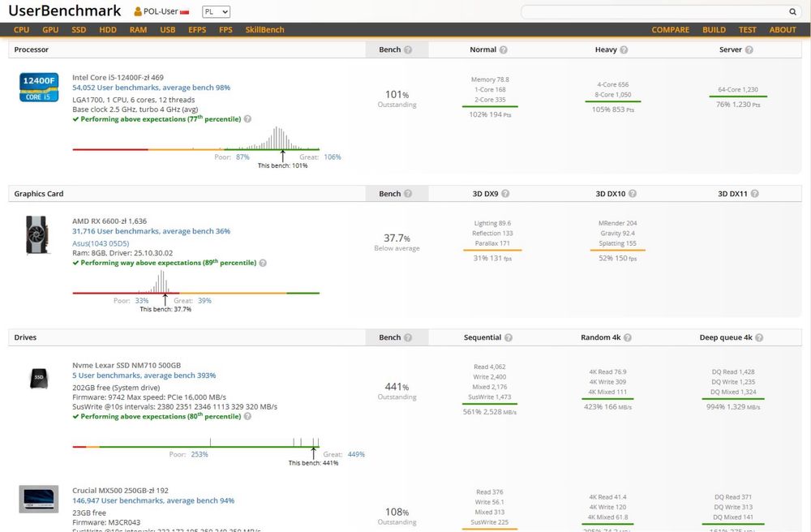Open 54,052 User benchmarks CPU link
The width and height of the screenshot is (811, 532).
pyautogui.click(x=151, y=88)
